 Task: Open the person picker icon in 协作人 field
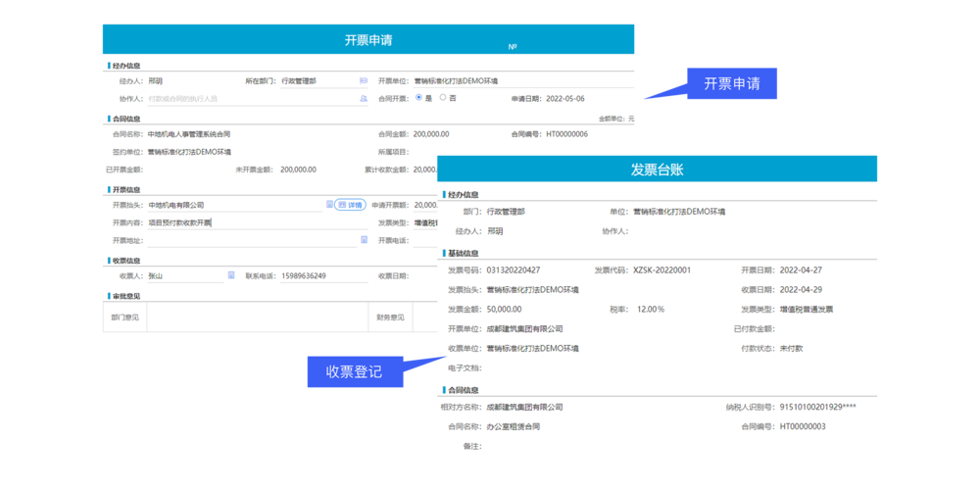click(x=364, y=99)
